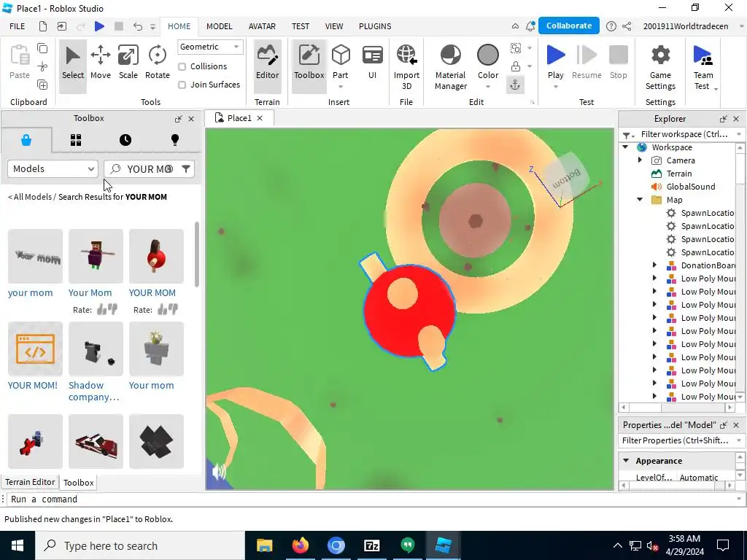Screen dimensions: 747x560
Task: Activate the Move tool
Action: click(x=101, y=63)
